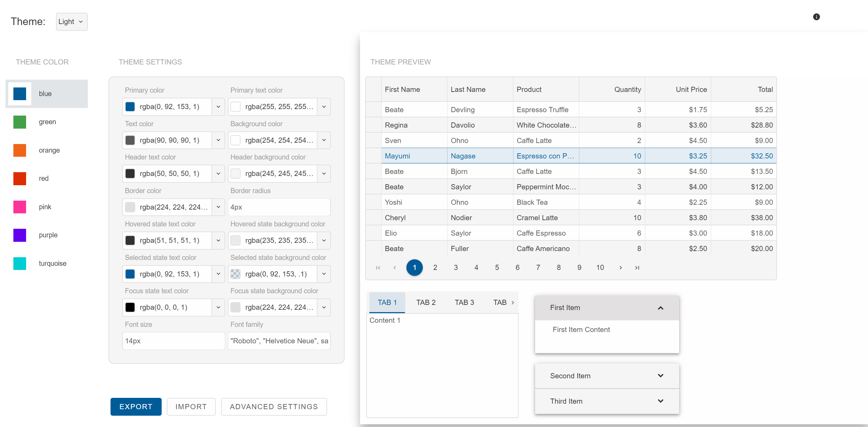Click the EXPORT button
Image resolution: width=868 pixels, height=427 pixels.
(136, 407)
